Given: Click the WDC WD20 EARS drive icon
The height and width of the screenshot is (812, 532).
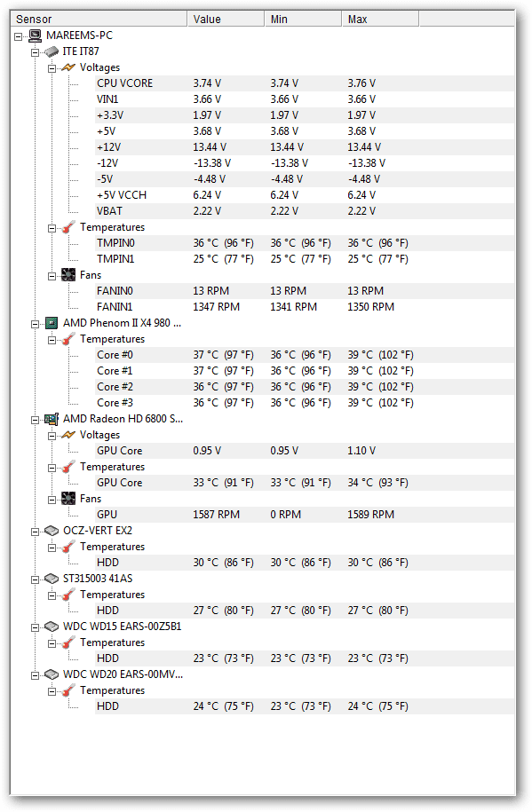Looking at the screenshot, I should [x=52, y=674].
